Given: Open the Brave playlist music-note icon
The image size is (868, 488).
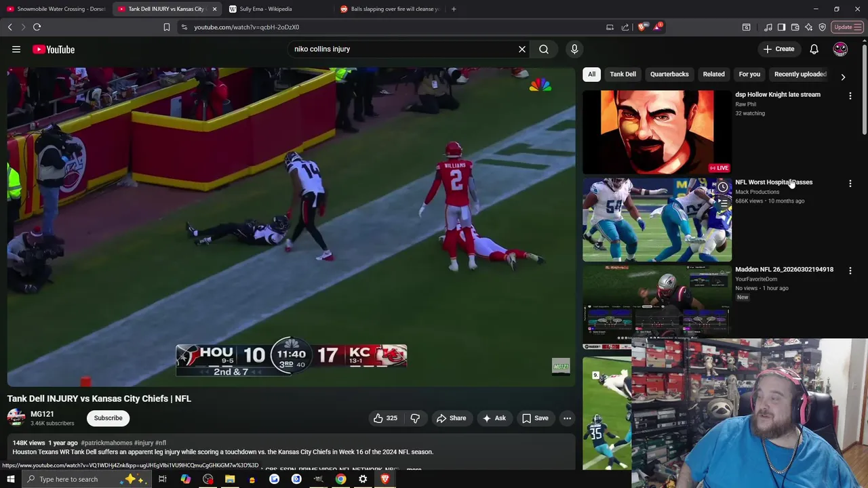Looking at the screenshot, I should [x=768, y=27].
